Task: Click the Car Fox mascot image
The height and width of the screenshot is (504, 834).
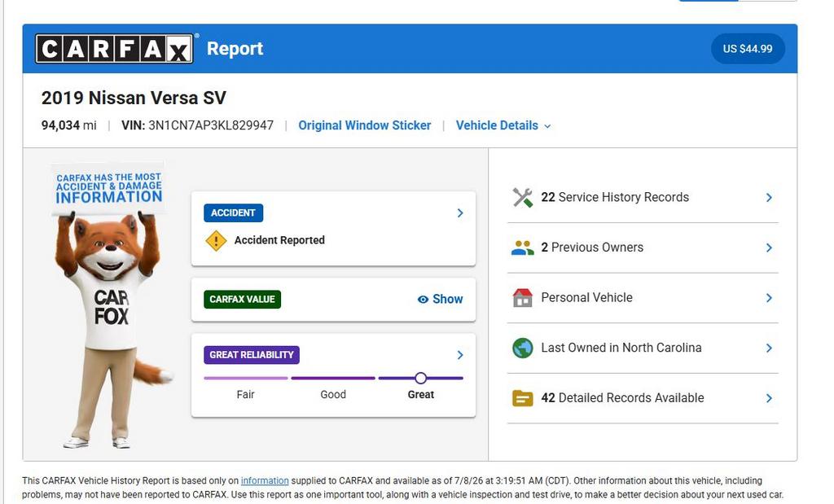Action: pos(112,305)
